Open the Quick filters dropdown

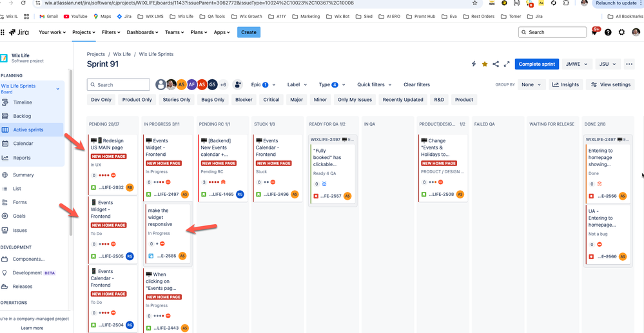[374, 84]
